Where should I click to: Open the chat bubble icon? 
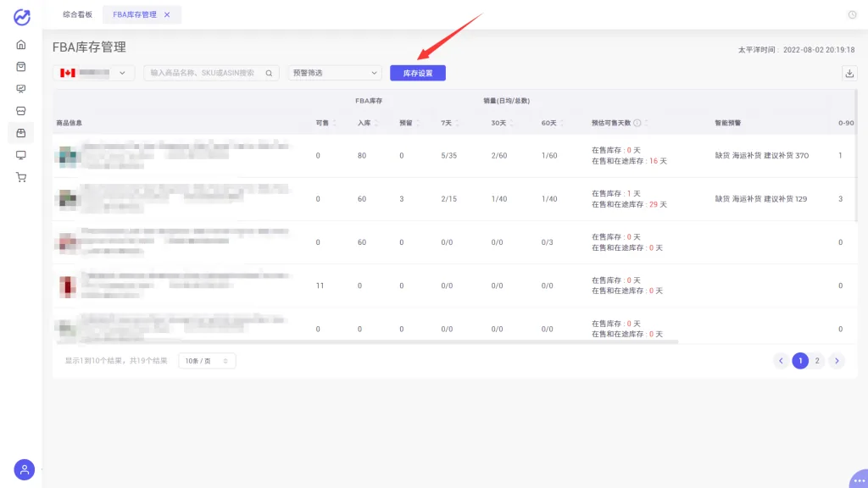pos(859,480)
